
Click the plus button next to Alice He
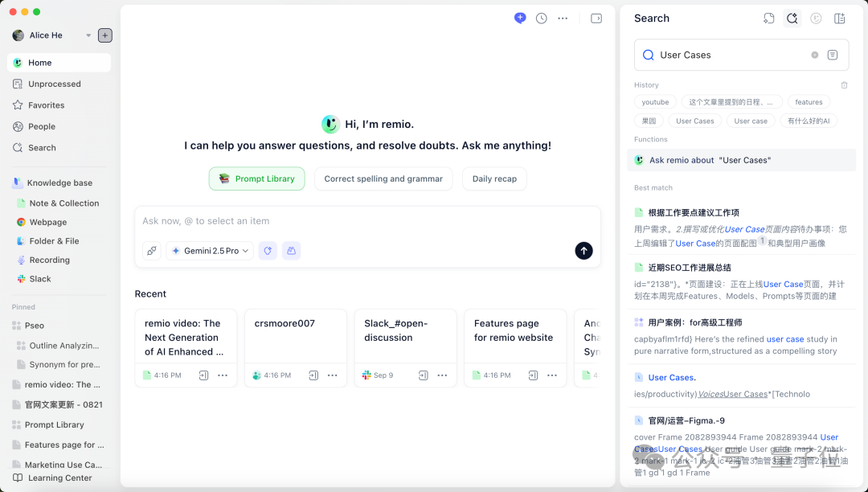pos(105,35)
